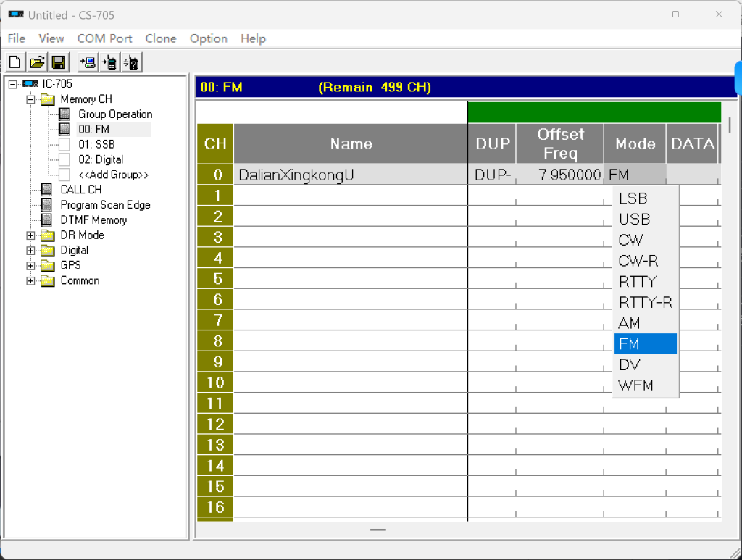Screen dimensions: 742x560
Task: Click the Memory CH folder icon
Action: tap(47, 99)
